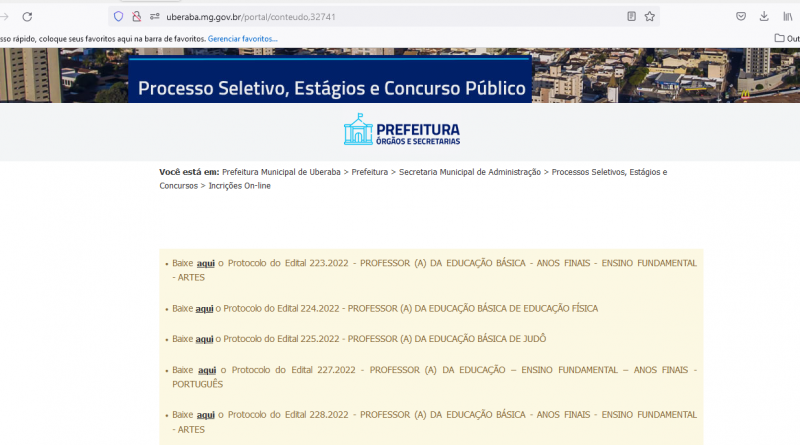Screen dimensions: 800x445
Task: Click the forward navigation arrow
Action: click(4, 16)
